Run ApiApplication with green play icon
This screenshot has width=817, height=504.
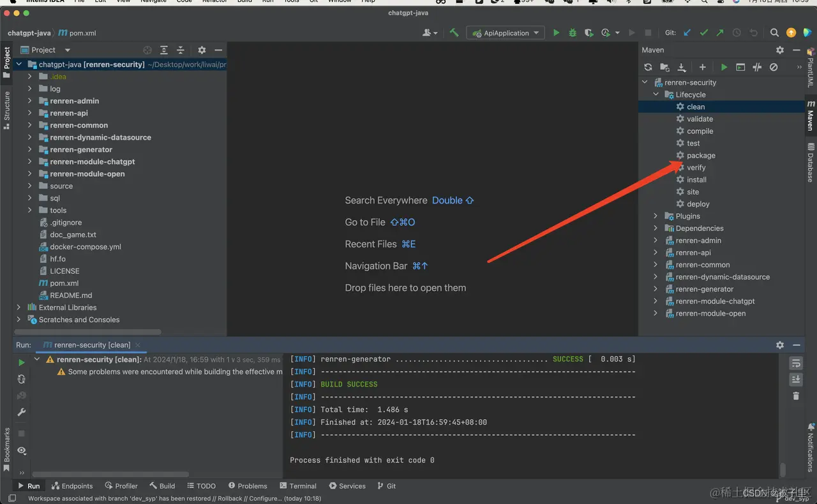556,33
